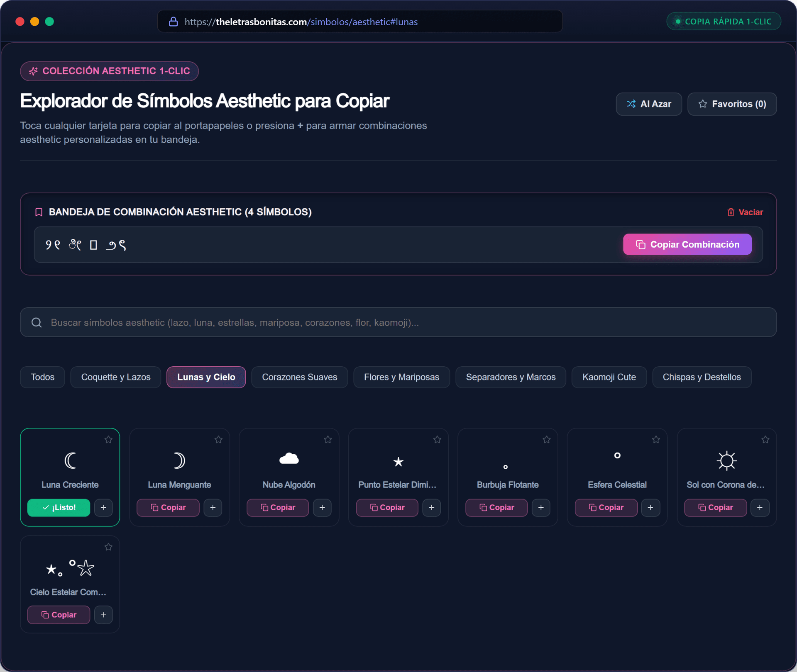Click the crescent moon symbol of Luna Creciente
The image size is (797, 672).
pyautogui.click(x=70, y=460)
